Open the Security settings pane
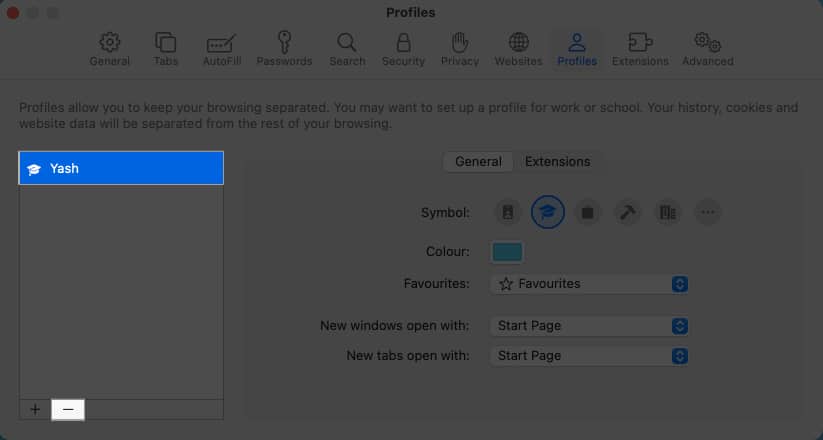823x440 pixels. click(403, 50)
